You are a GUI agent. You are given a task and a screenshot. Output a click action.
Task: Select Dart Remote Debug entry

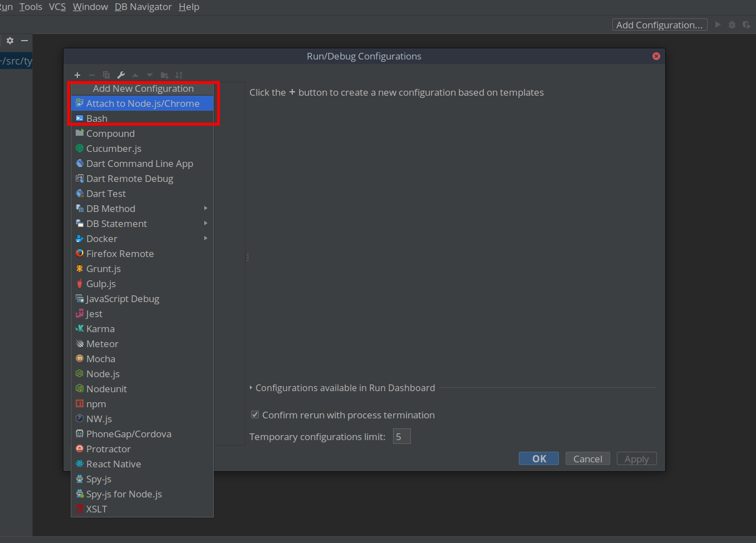coord(143,179)
